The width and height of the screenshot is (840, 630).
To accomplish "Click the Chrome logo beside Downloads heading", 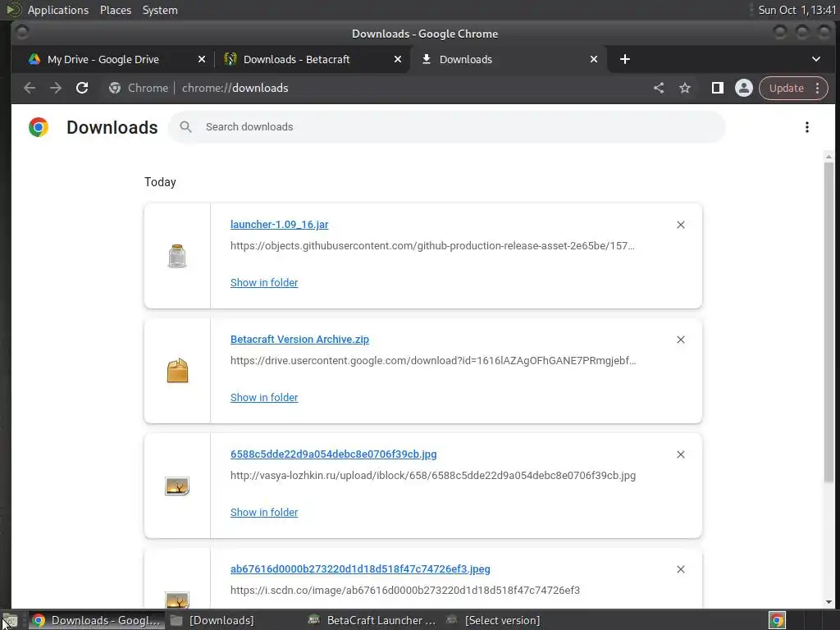I will click(39, 127).
